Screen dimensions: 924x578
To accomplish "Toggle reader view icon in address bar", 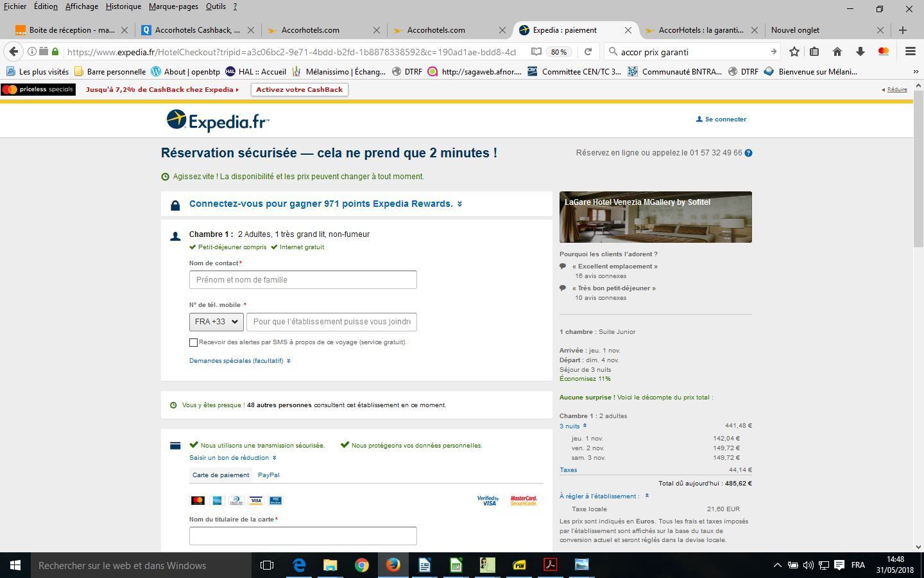I will pyautogui.click(x=536, y=51).
